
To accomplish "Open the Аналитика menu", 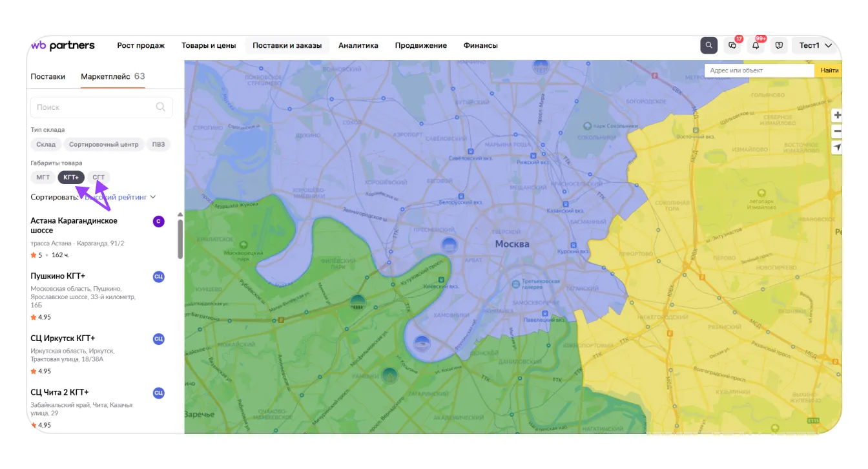I will [x=358, y=45].
